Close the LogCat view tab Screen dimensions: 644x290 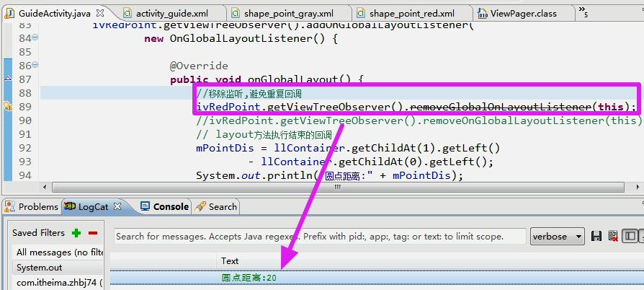click(x=117, y=206)
